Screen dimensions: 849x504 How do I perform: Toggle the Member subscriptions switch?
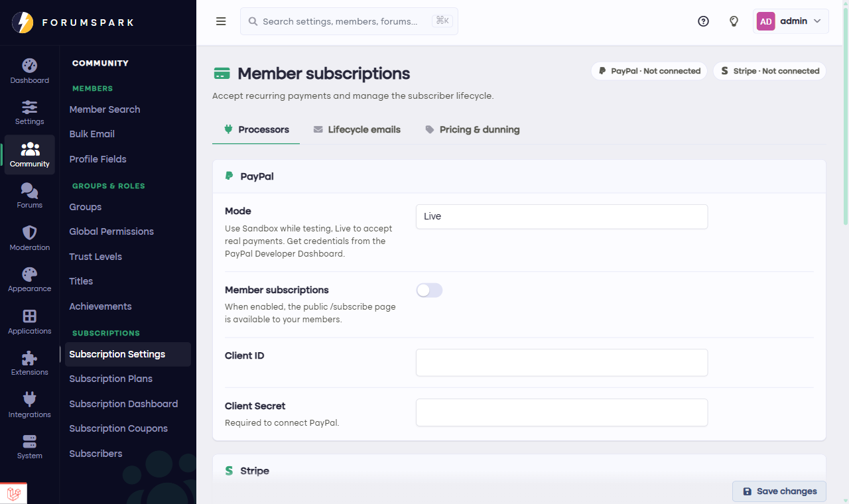429,290
